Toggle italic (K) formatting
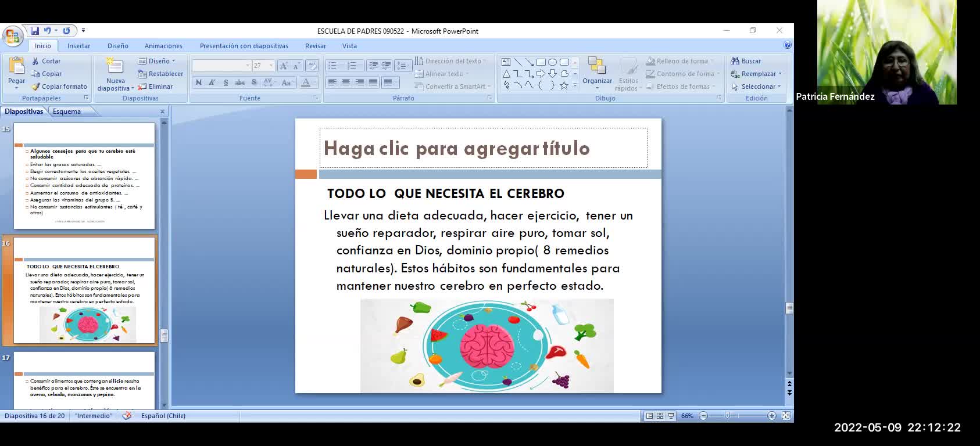 tap(212, 82)
